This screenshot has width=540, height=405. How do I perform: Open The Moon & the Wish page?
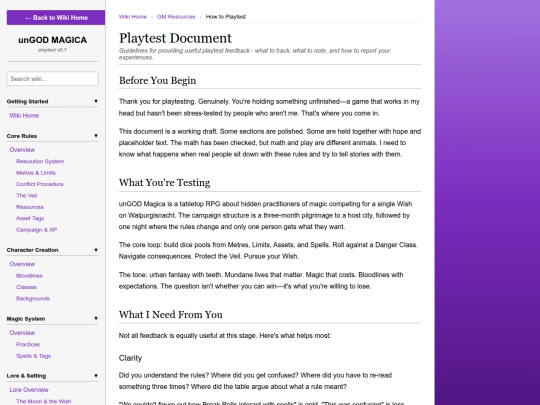coord(43,401)
